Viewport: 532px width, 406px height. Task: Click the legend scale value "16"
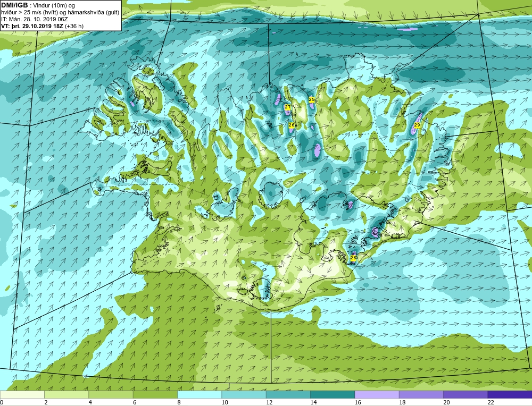pyautogui.click(x=358, y=402)
